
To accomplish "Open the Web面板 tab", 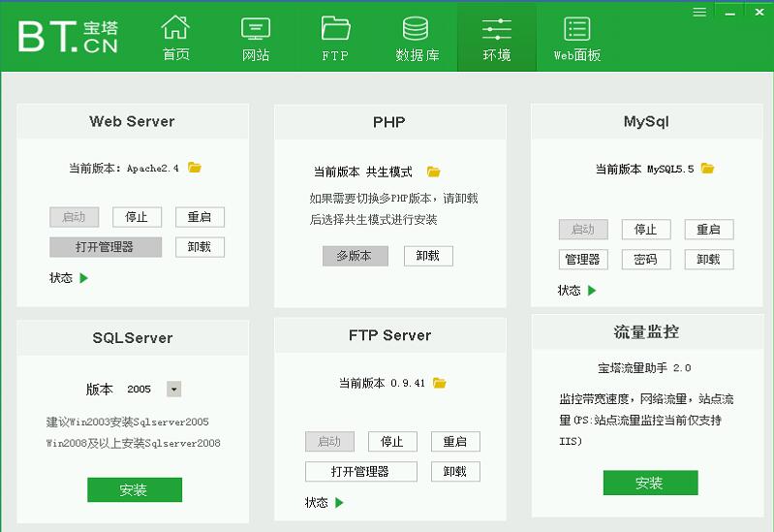I will (577, 38).
